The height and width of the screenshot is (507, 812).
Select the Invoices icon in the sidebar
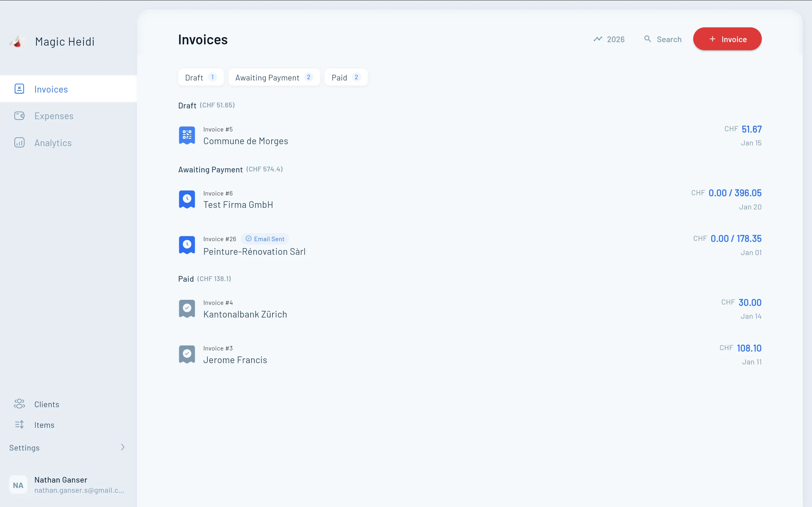point(19,88)
